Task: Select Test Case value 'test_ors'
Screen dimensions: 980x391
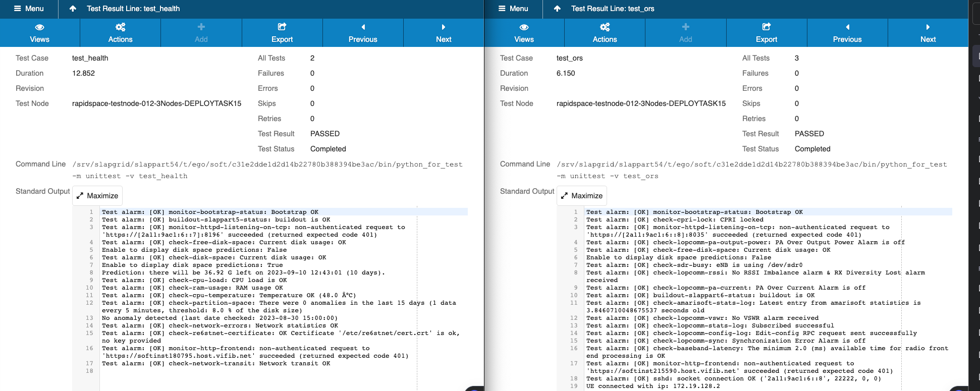Action: [x=570, y=58]
